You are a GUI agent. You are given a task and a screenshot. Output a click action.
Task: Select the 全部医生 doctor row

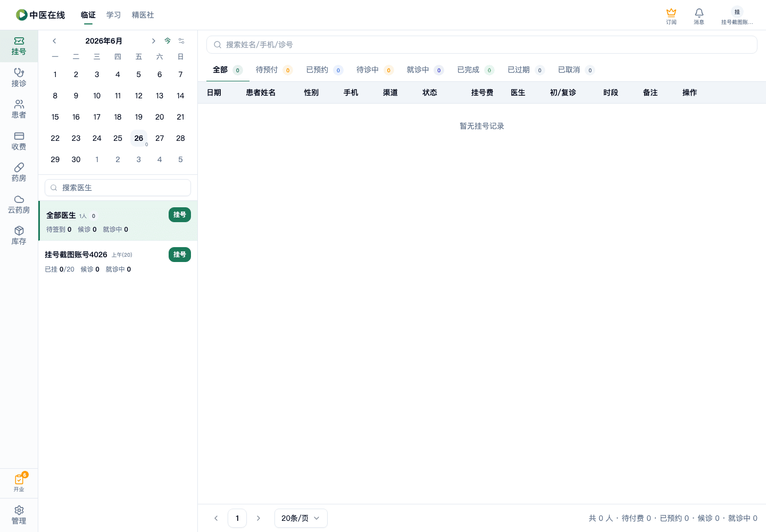coord(118,221)
